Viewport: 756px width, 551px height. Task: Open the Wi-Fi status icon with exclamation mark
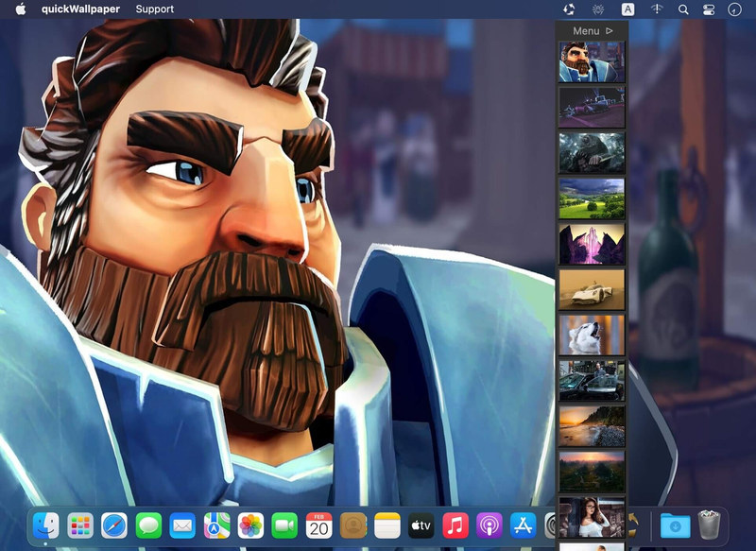pyautogui.click(x=657, y=9)
